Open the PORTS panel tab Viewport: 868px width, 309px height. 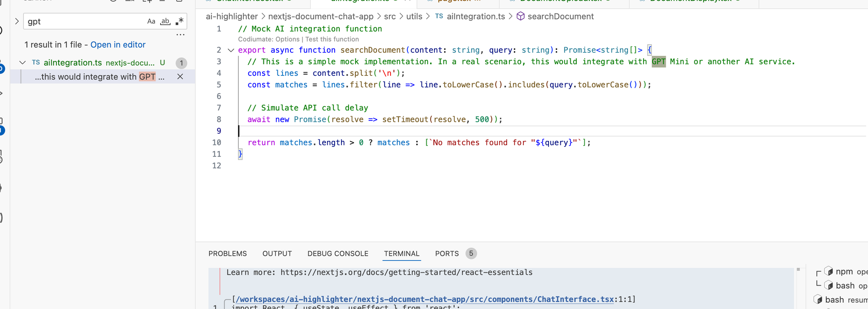pyautogui.click(x=447, y=254)
